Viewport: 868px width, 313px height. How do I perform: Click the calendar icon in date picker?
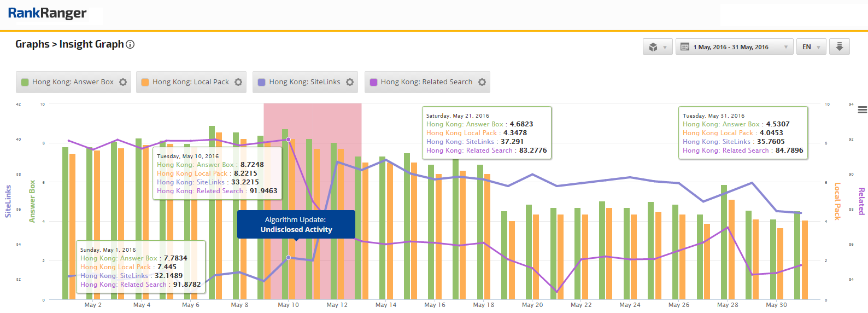684,47
